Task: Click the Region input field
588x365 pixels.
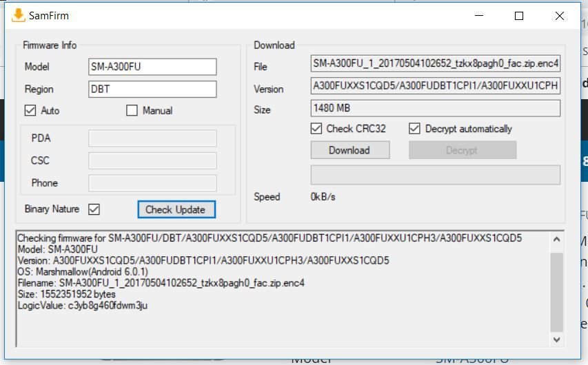Action: pyautogui.click(x=152, y=90)
